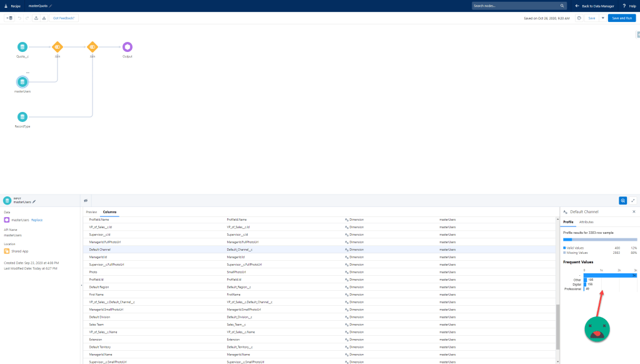The width and height of the screenshot is (640, 364).
Task: Open the three-dot menu above masterUsers node
Action: click(28, 73)
